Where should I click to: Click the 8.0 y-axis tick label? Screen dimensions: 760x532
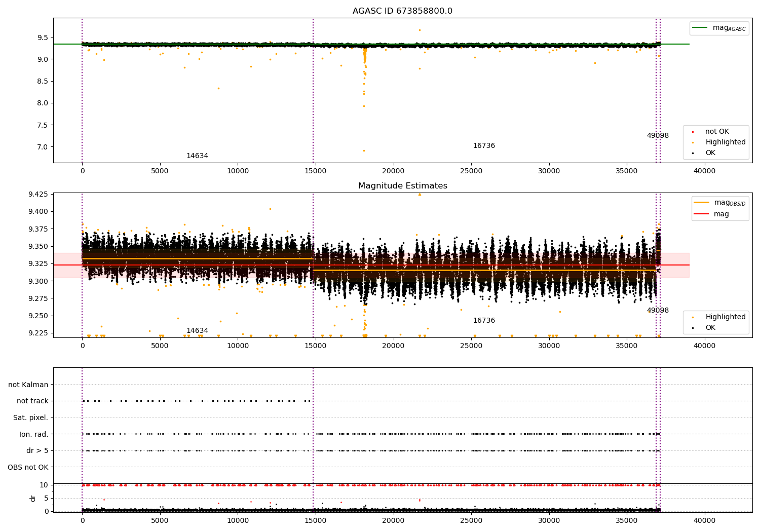[x=43, y=103]
